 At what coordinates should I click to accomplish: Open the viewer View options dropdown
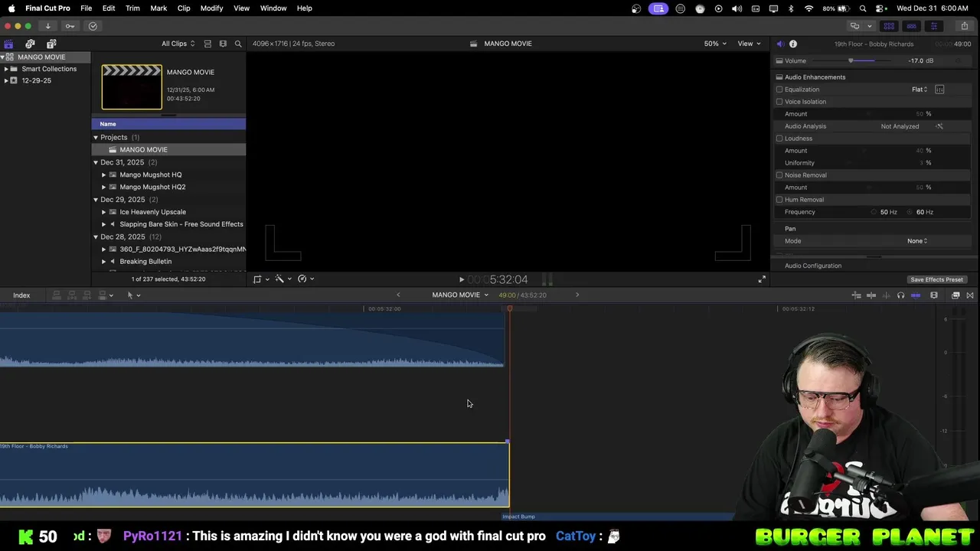[749, 44]
